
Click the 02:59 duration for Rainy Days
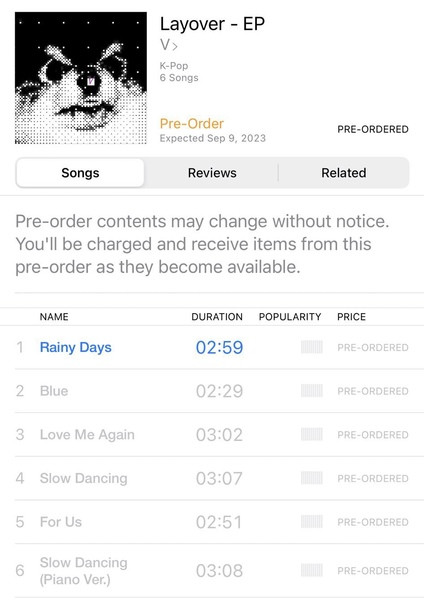220,347
